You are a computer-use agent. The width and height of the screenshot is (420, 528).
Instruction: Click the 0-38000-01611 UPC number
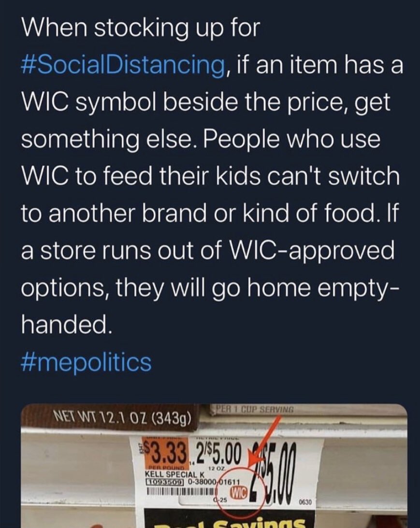[213, 482]
